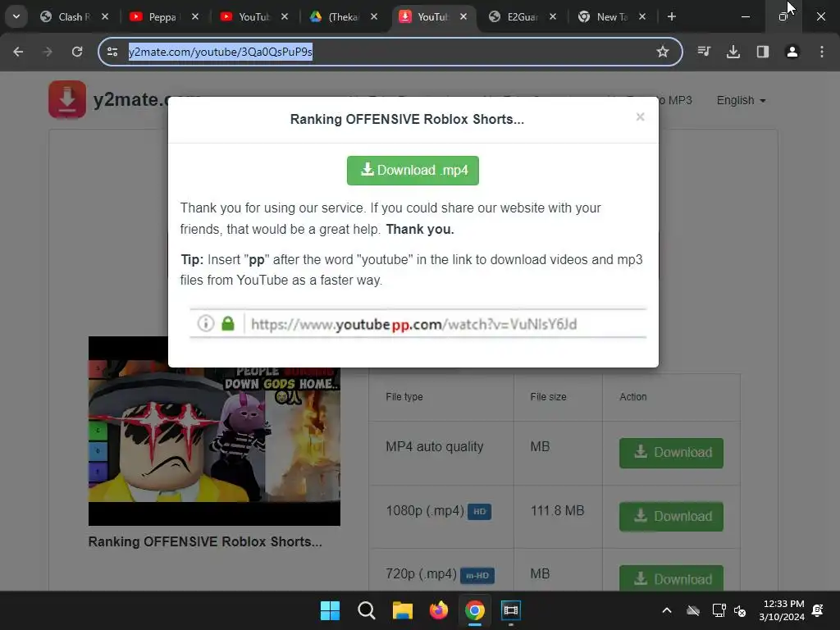Click the video title below thumbnail
This screenshot has width=840, height=630.
tap(205, 541)
